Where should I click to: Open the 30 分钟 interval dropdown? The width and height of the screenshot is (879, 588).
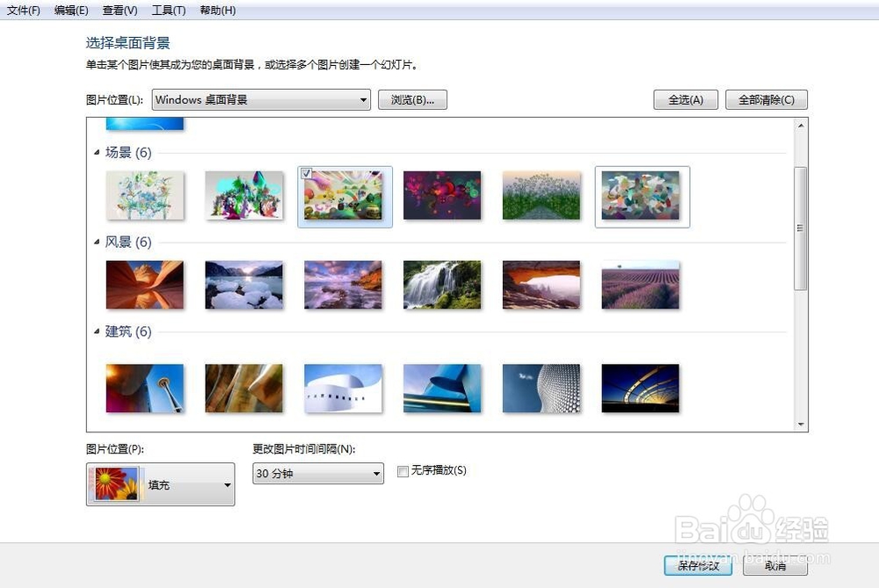pos(318,474)
